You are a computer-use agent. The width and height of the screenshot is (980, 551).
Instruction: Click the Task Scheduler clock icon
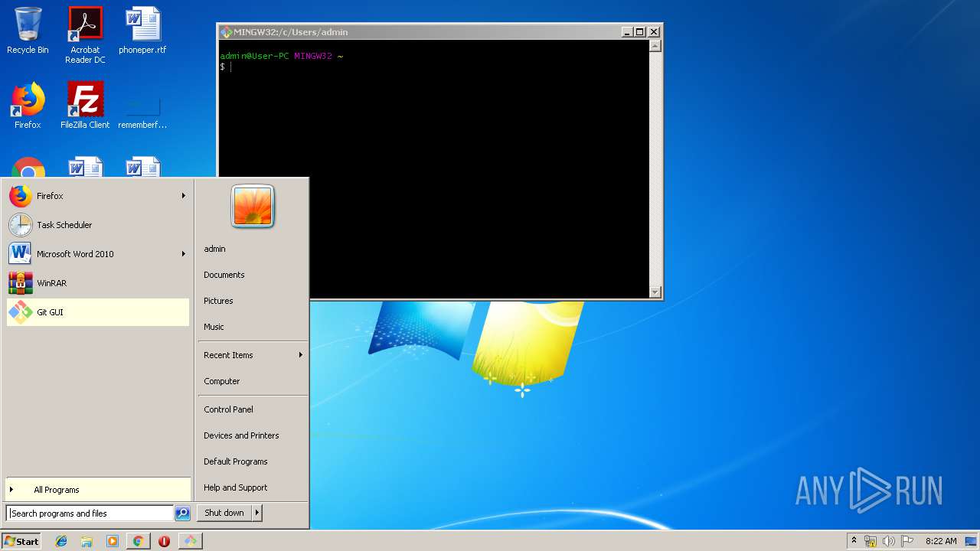21,225
